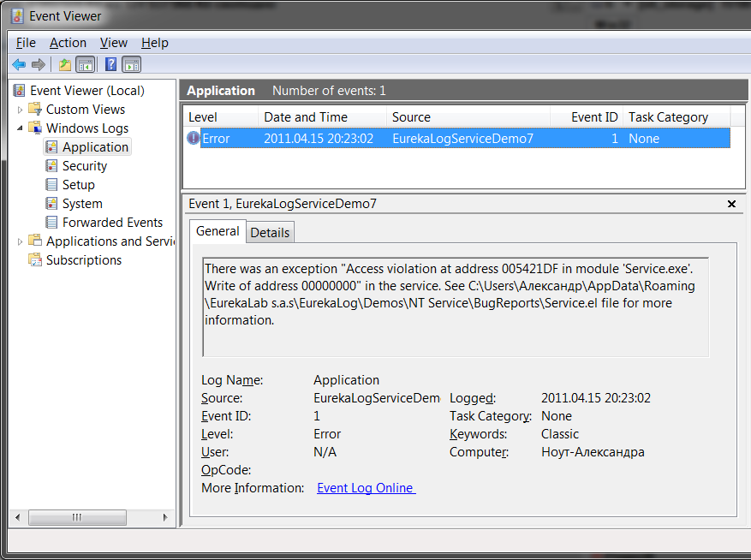This screenshot has width=751, height=560.
Task: Click the Forwarded Events log icon
Action: point(51,223)
